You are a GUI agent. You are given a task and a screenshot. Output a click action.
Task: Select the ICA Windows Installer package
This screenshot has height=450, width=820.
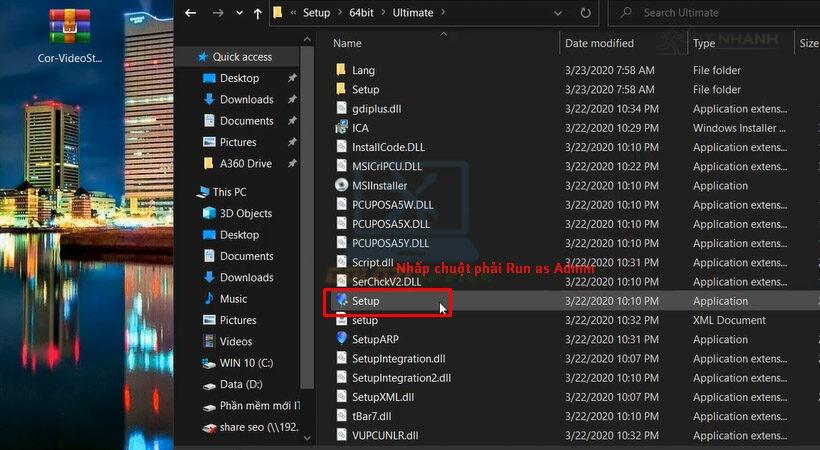(360, 128)
